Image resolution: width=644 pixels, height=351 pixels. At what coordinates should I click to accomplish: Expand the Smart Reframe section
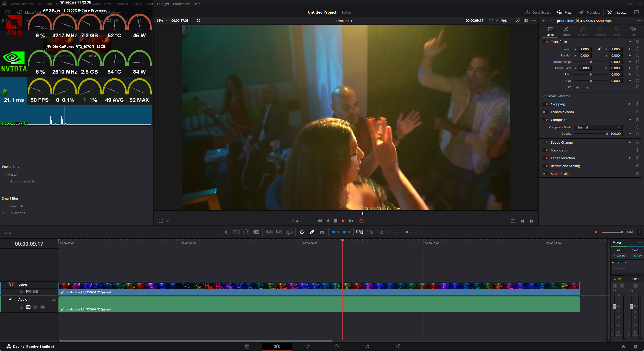pyautogui.click(x=544, y=96)
